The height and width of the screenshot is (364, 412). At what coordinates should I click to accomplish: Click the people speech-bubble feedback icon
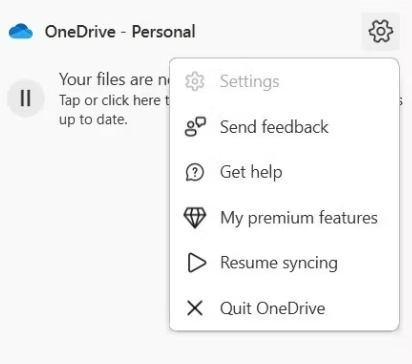click(195, 127)
